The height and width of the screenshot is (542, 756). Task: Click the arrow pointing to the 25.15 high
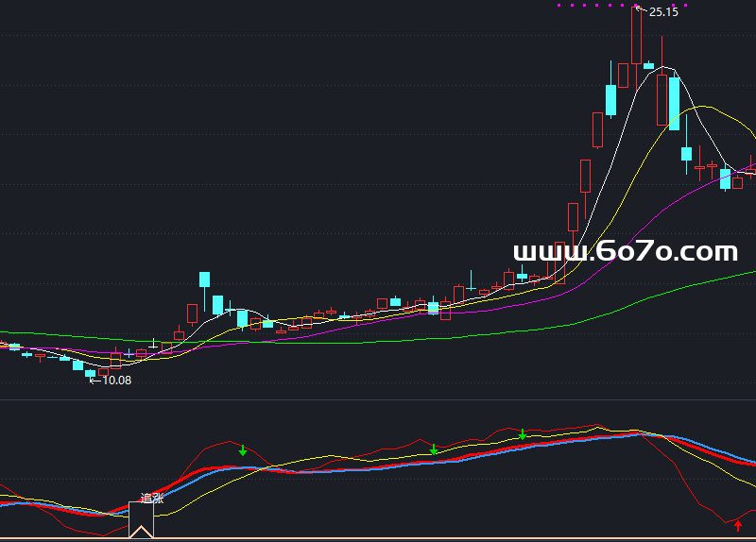click(640, 10)
